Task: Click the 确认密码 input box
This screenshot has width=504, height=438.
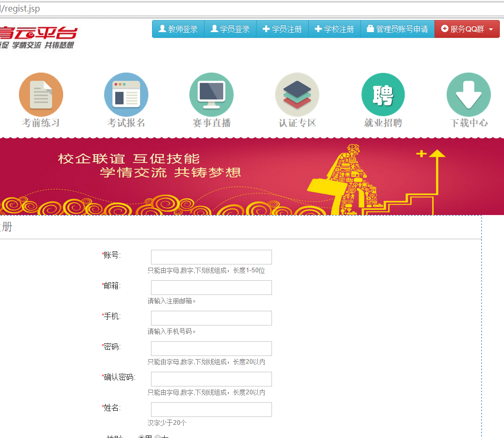Action: click(x=211, y=379)
